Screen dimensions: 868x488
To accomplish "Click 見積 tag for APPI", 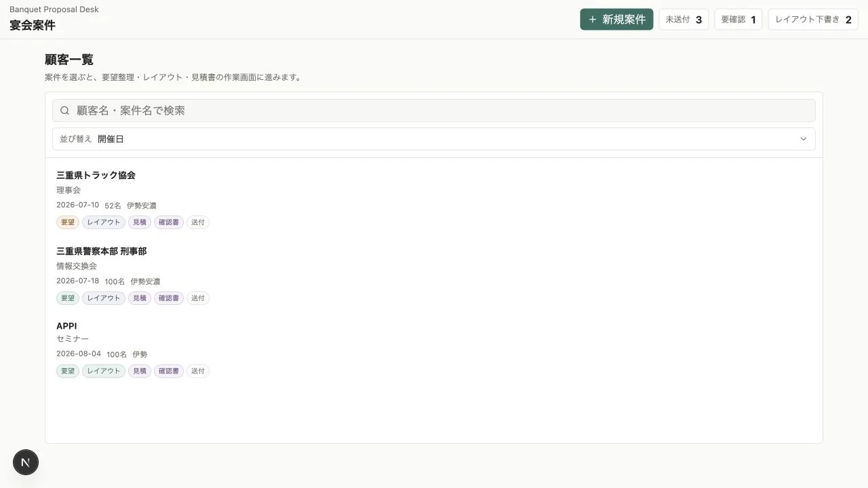I will [x=140, y=371].
